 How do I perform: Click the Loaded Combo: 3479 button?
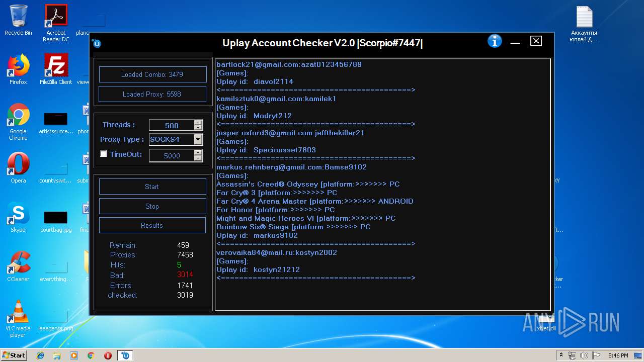pyautogui.click(x=152, y=74)
